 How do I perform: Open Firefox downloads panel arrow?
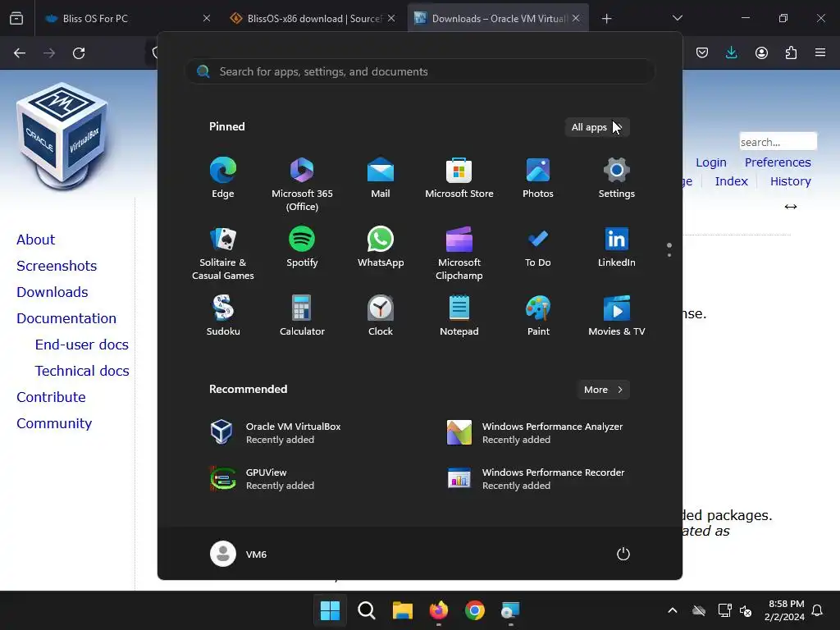[x=731, y=52]
